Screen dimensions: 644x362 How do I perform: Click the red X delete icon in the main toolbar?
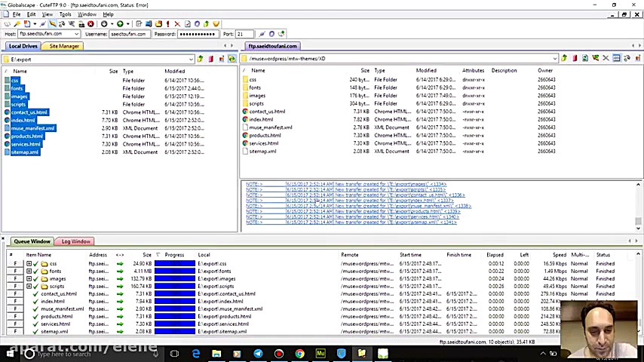tap(177, 24)
